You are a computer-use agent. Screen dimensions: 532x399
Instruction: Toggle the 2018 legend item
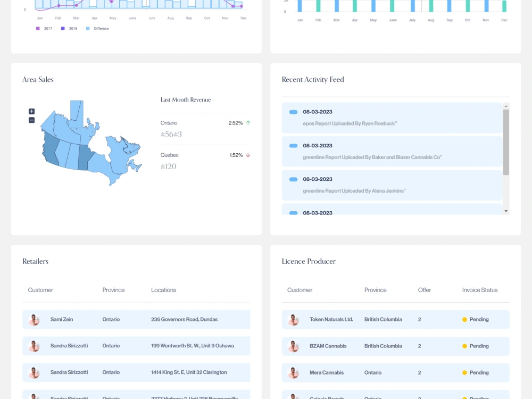tap(69, 29)
